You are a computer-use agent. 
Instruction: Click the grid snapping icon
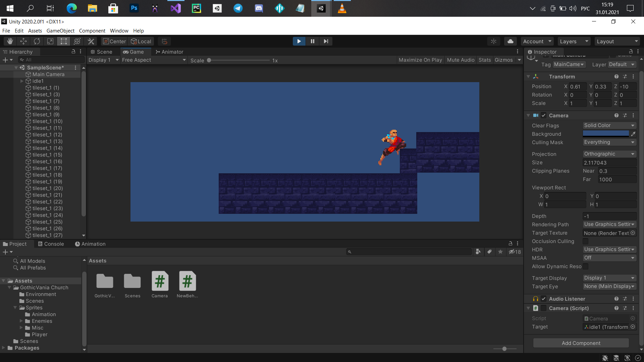pos(164,41)
